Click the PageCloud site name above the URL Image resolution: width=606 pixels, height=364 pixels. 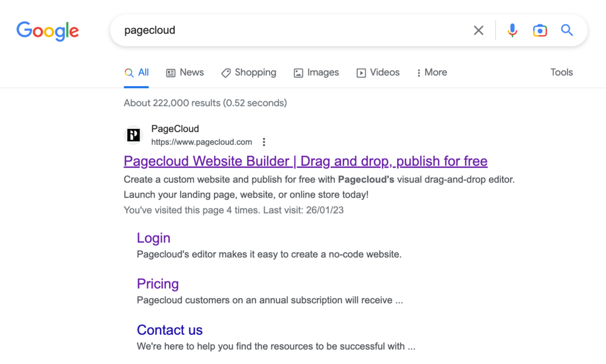(x=175, y=128)
